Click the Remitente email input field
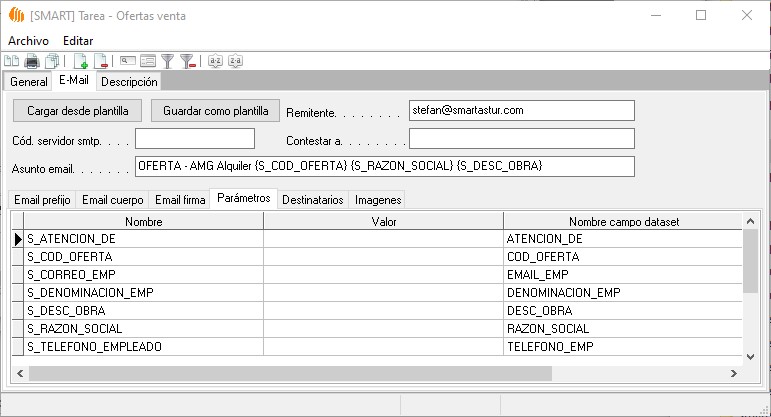 pos(521,110)
